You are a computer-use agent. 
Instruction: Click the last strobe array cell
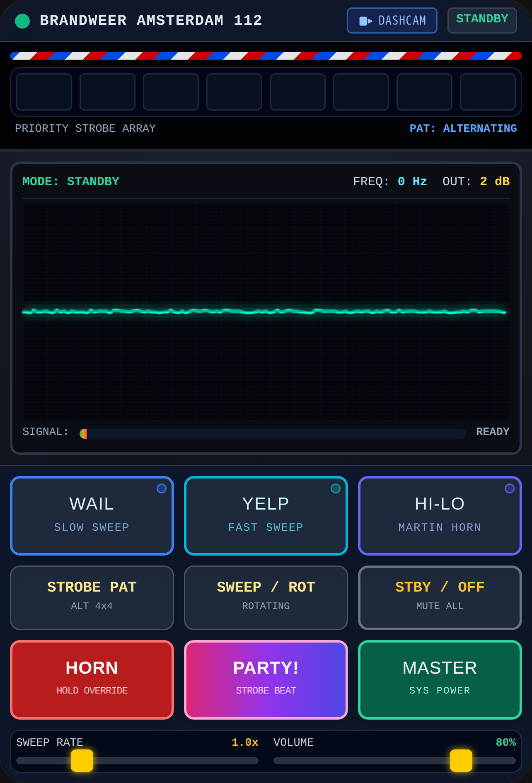click(x=488, y=92)
